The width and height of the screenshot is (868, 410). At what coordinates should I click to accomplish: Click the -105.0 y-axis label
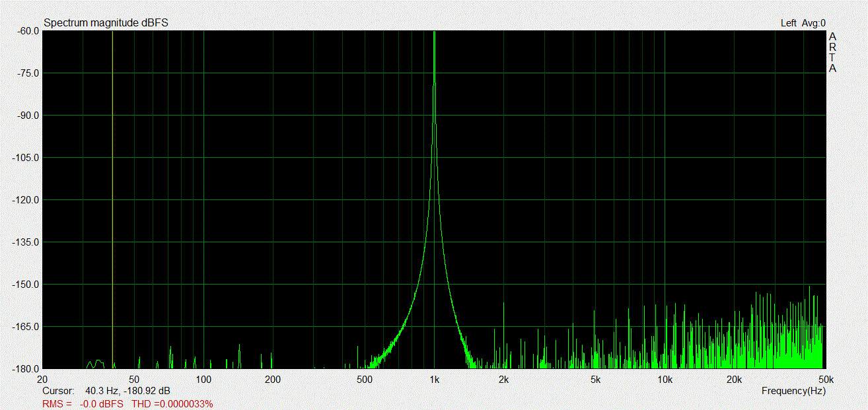point(25,158)
